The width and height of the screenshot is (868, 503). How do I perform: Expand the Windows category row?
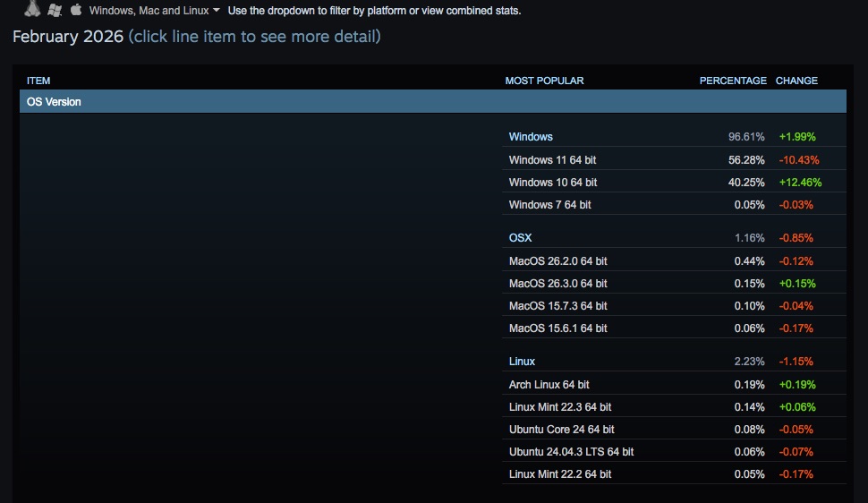pyautogui.click(x=531, y=137)
